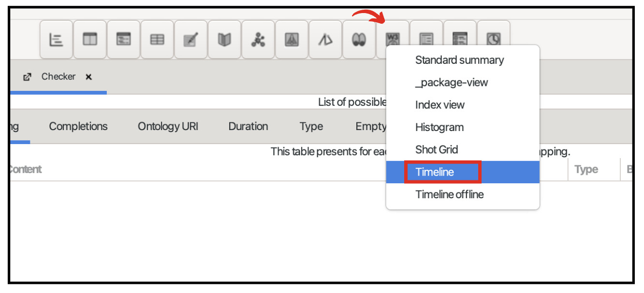The image size is (644, 293).
Task: Detach Checker view with popout icon
Action: (x=28, y=77)
